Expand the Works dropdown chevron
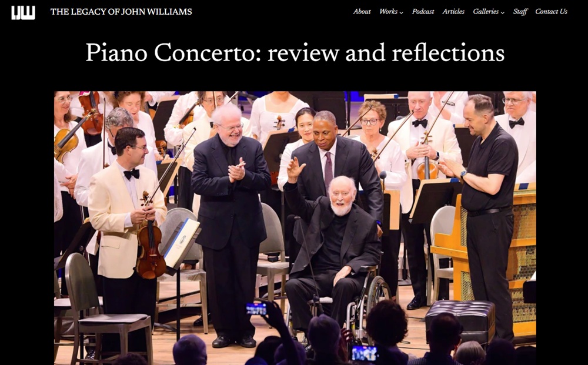The height and width of the screenshot is (365, 588). point(401,12)
